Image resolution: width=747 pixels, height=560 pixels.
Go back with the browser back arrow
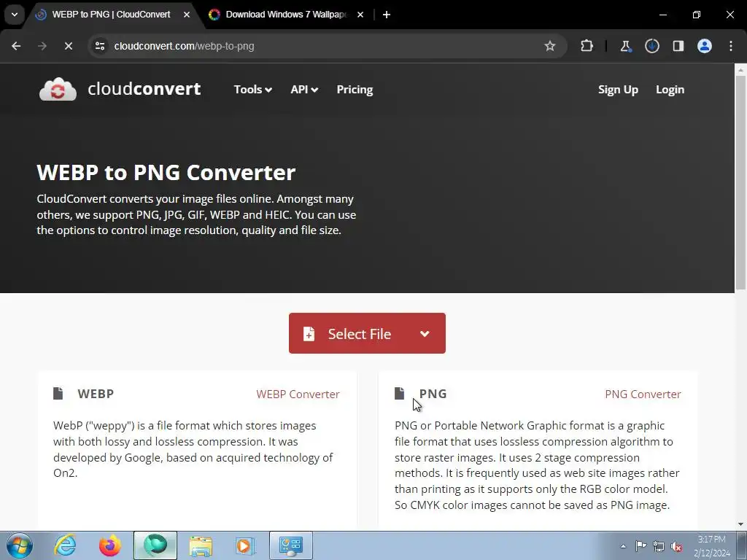[16, 46]
